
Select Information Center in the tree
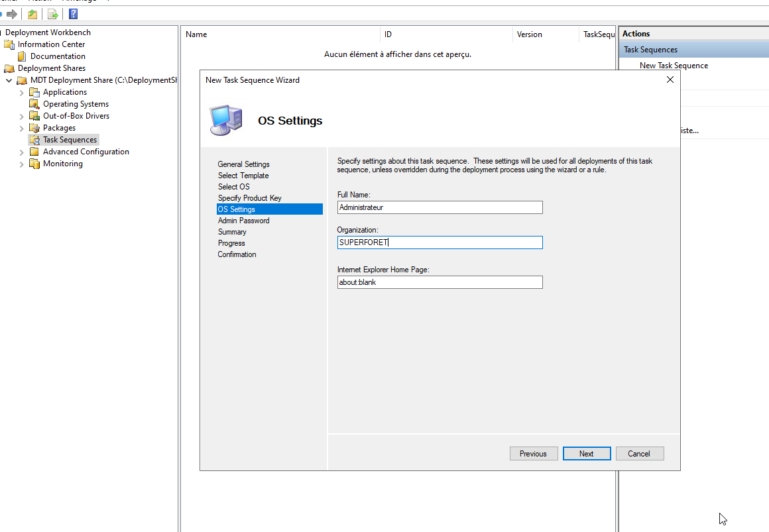[52, 44]
